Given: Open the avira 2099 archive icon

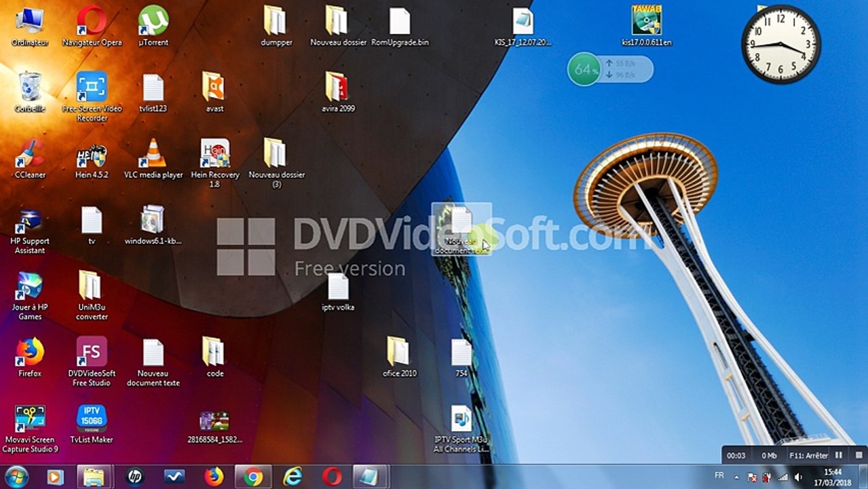Looking at the screenshot, I should point(338,92).
